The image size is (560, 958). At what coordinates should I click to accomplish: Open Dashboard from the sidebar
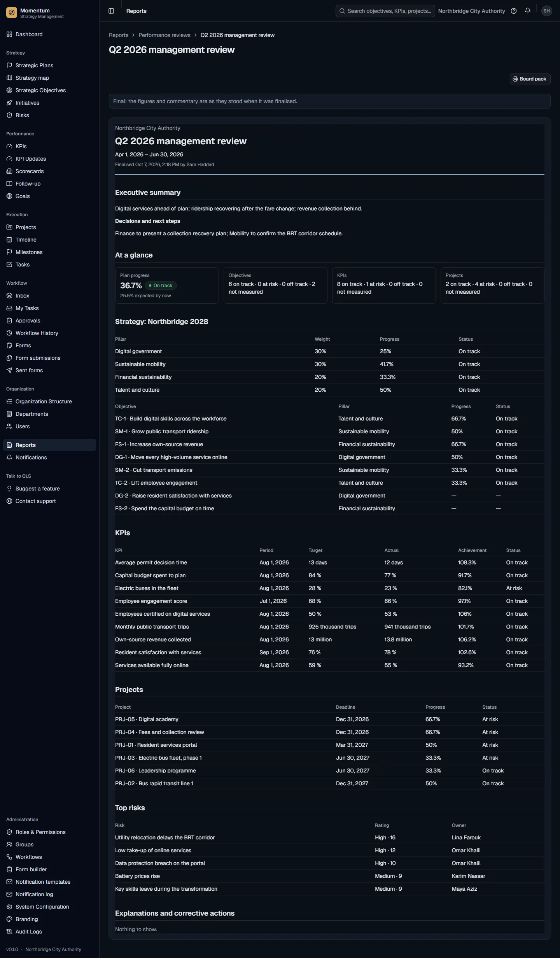click(x=49, y=34)
